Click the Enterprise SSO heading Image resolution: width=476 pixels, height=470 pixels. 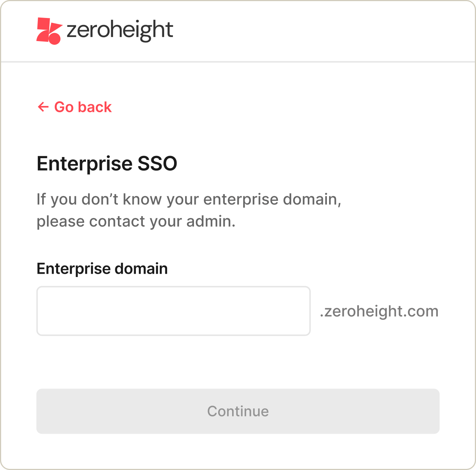107,164
